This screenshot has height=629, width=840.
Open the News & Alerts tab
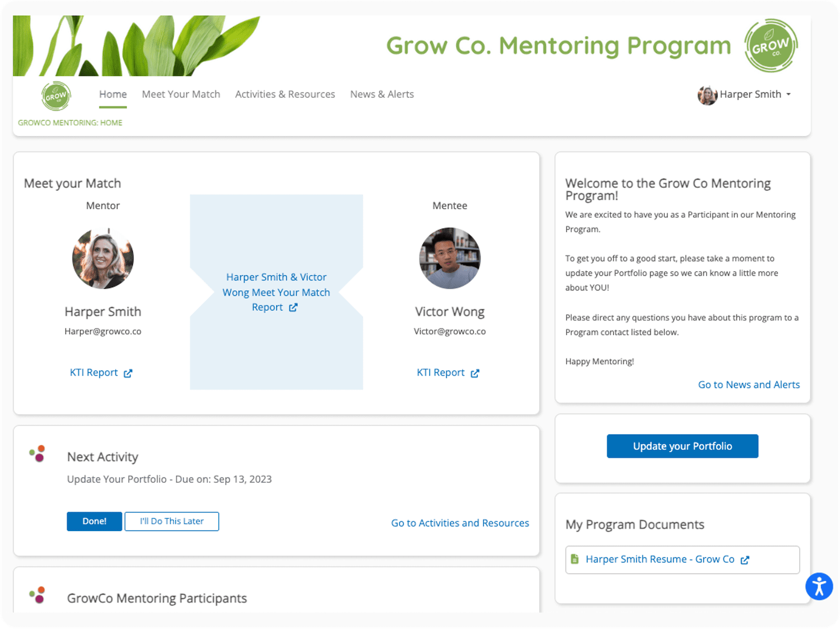click(381, 94)
